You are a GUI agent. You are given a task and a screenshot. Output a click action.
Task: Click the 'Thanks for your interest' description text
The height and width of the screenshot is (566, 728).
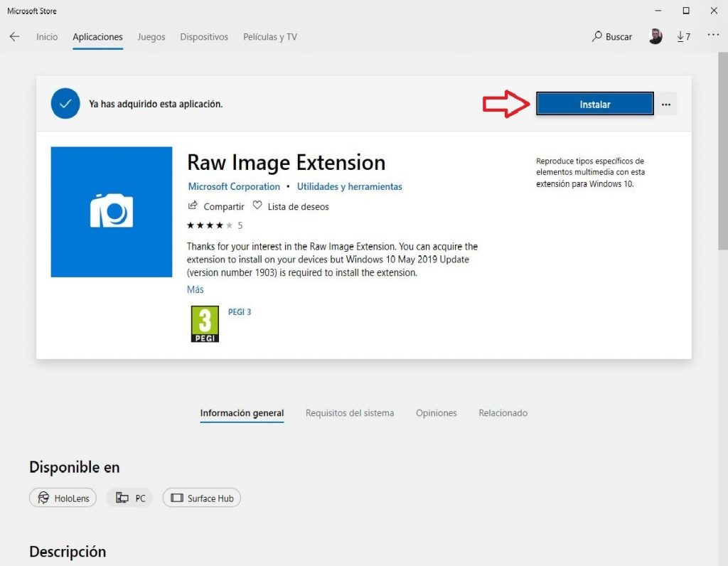pos(332,260)
